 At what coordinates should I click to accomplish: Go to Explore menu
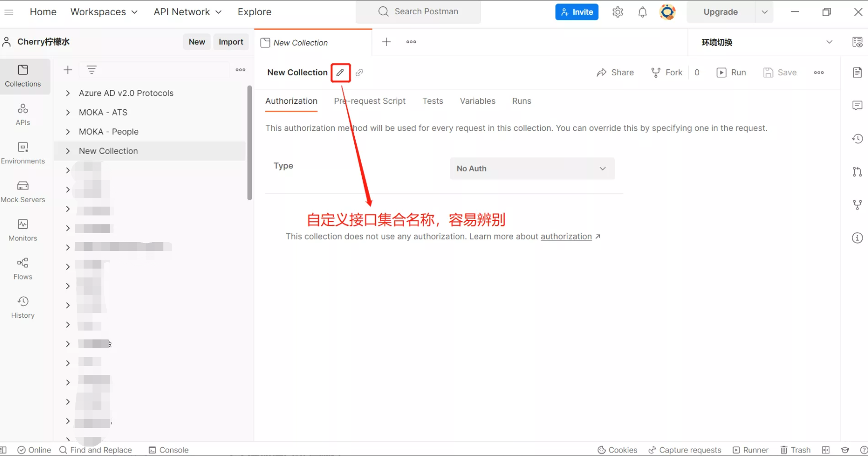[254, 12]
